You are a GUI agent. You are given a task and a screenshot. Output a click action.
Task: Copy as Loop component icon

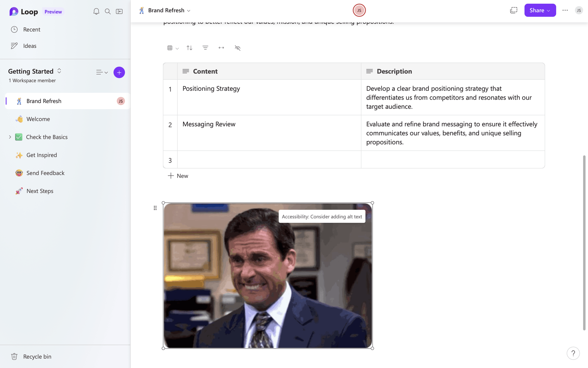coord(514,10)
